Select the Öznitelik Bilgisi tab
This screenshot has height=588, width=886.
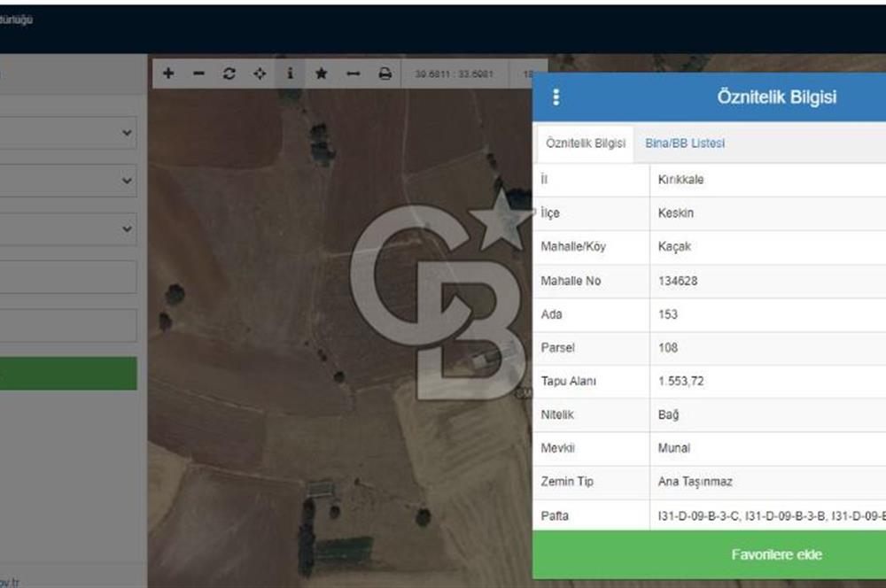coord(586,143)
